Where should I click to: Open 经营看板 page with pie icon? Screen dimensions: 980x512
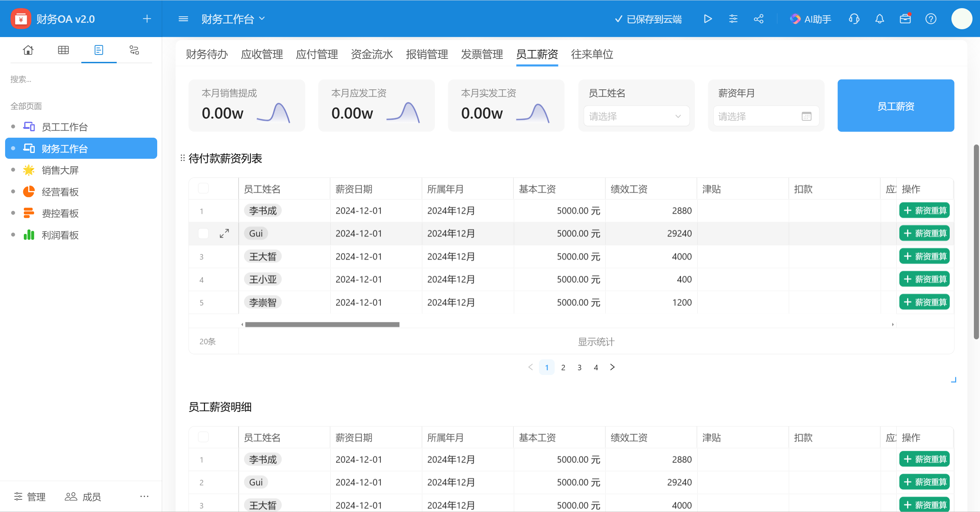[x=81, y=191]
